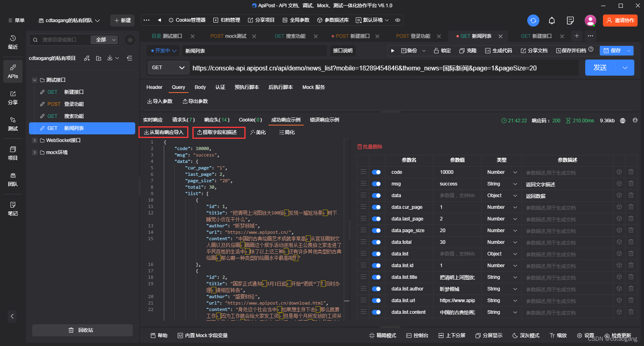The image size is (644, 346).
Task: Click the download response icon
Action: click(635, 120)
